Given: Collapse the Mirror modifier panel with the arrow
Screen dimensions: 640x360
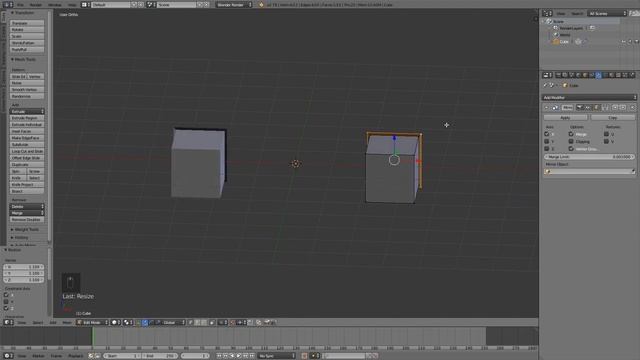Looking at the screenshot, I should tap(547, 107).
